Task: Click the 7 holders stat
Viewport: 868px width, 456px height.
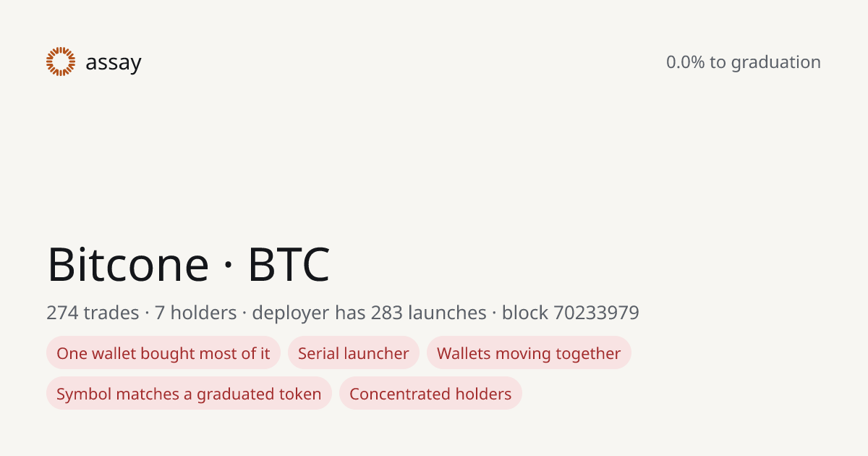Action: [196, 313]
